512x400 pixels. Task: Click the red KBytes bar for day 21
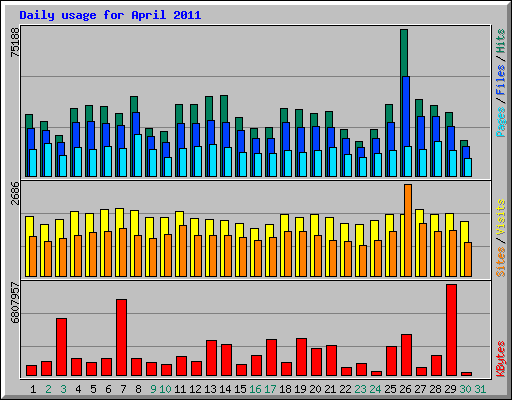pos(331,360)
